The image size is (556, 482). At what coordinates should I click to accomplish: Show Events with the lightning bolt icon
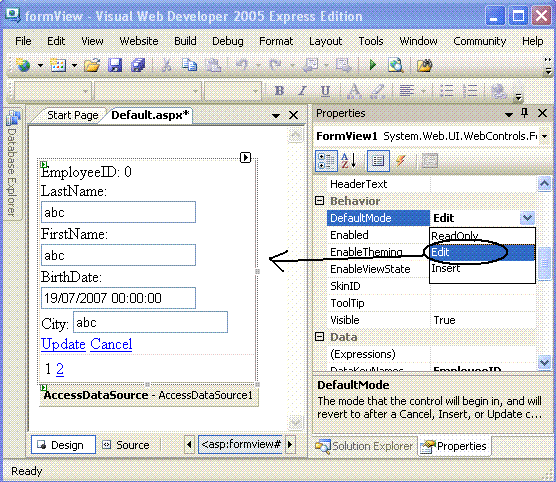(x=401, y=161)
